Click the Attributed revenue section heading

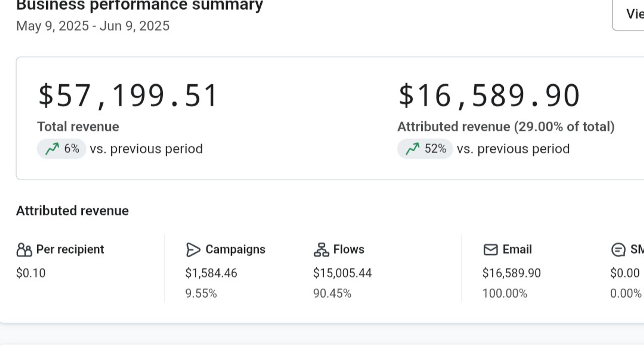click(x=72, y=211)
